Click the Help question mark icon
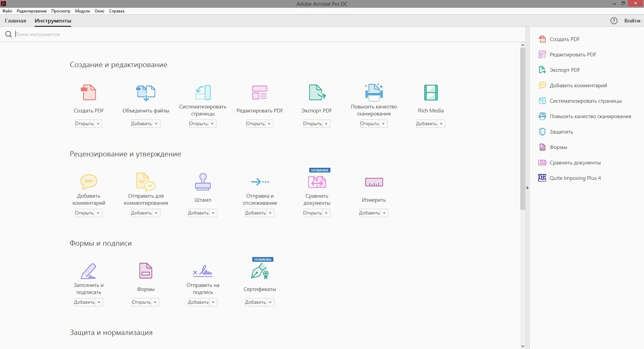Viewport: 644px width, 349px height. pos(614,21)
